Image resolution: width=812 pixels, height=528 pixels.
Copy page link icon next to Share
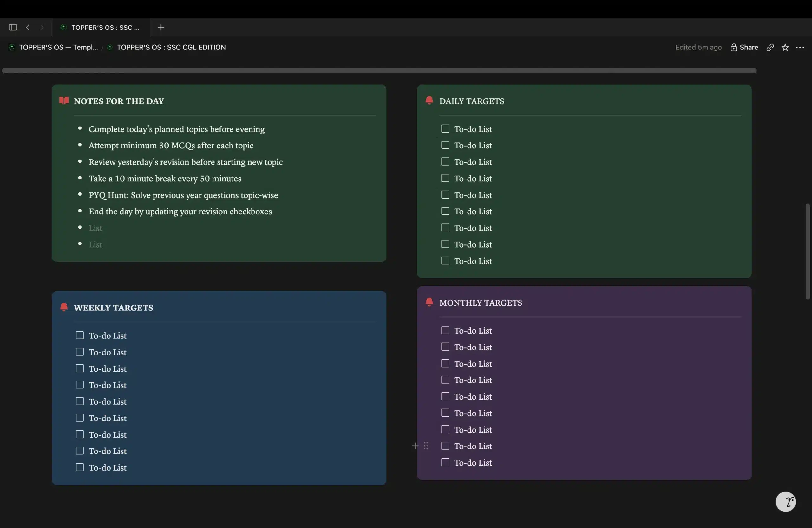pos(770,48)
